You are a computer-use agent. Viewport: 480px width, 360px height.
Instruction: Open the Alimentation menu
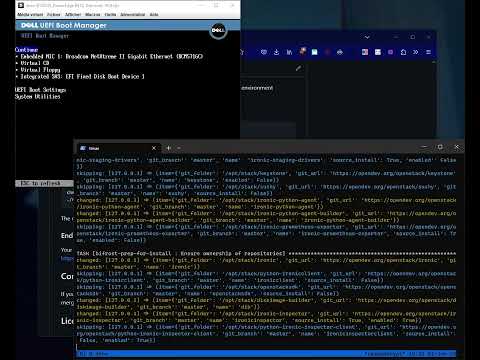132,15
